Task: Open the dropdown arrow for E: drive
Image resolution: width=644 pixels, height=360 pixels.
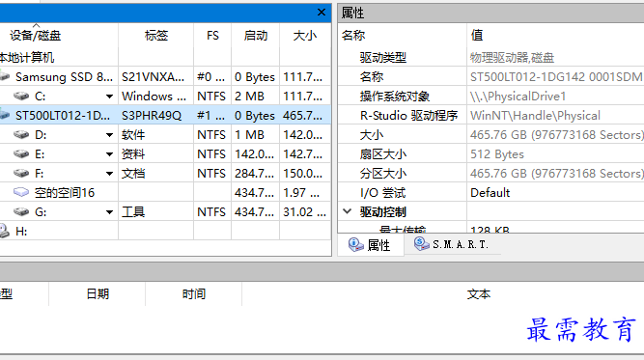Action: tap(109, 154)
